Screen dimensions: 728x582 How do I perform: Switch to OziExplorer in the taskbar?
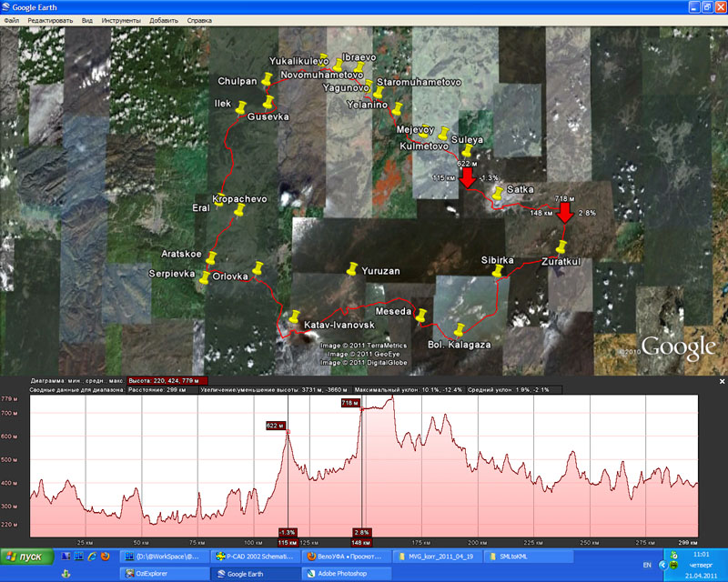164,574
